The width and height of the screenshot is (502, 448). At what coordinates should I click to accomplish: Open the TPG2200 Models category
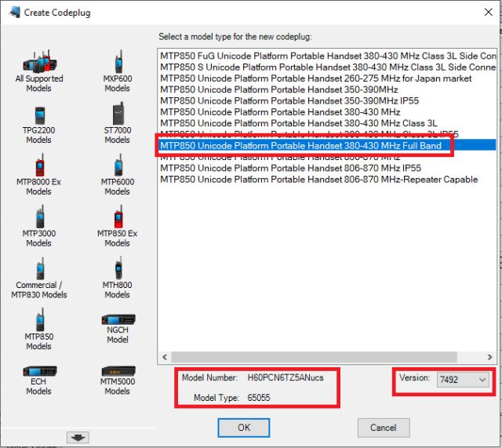click(39, 126)
